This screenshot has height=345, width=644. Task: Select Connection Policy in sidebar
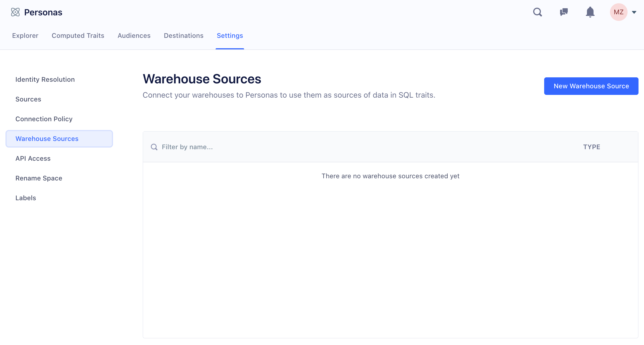tap(44, 119)
